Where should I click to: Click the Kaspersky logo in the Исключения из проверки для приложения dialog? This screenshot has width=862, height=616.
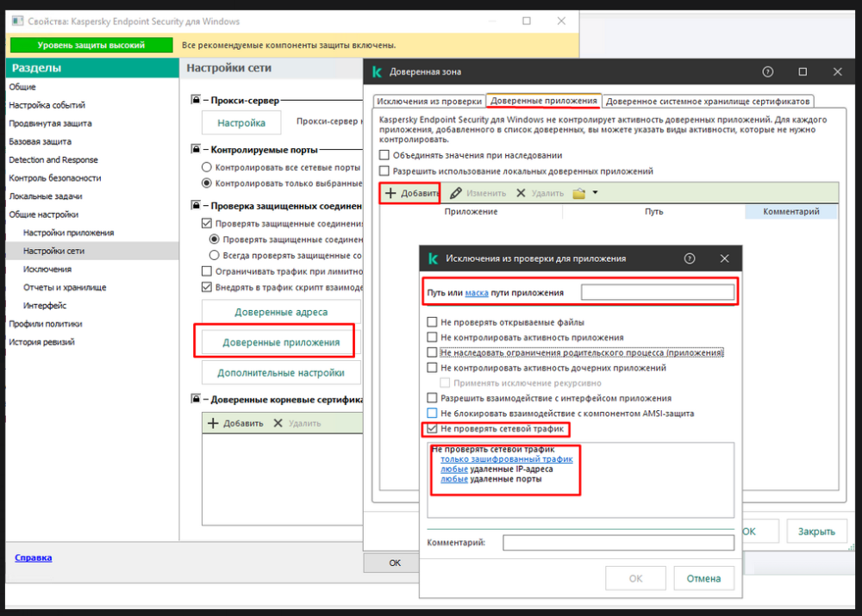point(434,258)
